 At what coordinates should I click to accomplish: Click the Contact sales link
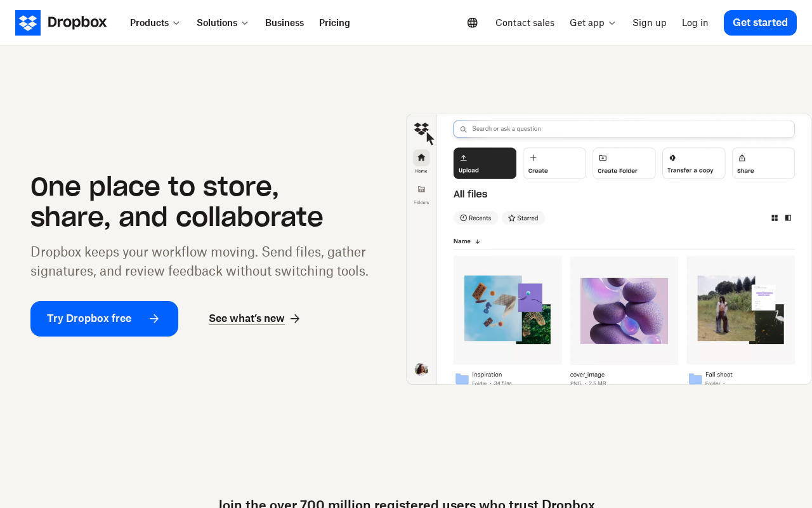(x=525, y=23)
